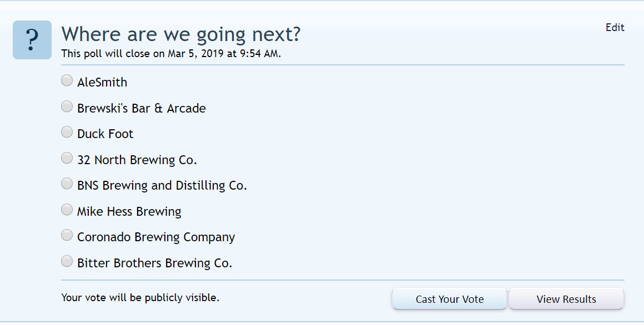
Task: Select BNS Brewing and Distilling Co. radio circle
Action: 67,184
